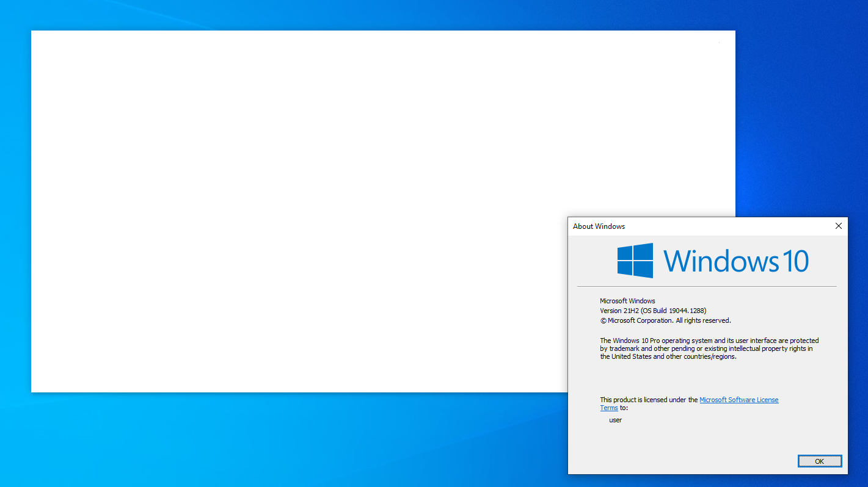This screenshot has height=487, width=868.
Task: Click the OK button in About Windows
Action: [820, 461]
